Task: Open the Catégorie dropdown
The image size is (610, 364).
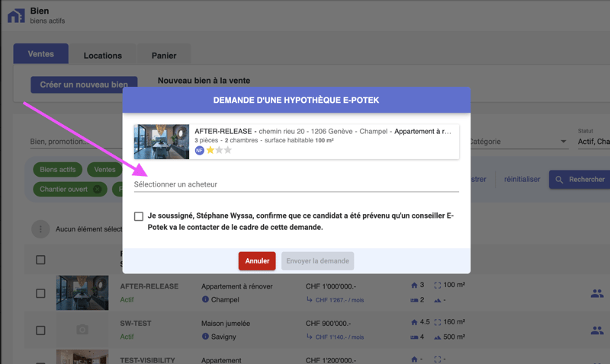Action: (519, 142)
